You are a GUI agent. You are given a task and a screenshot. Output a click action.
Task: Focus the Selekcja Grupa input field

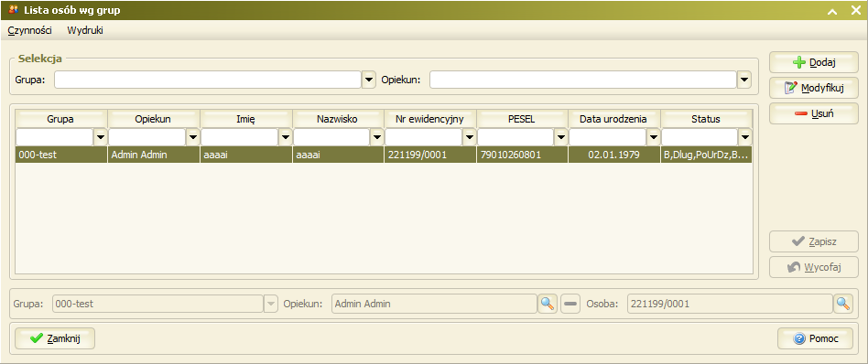(208, 80)
